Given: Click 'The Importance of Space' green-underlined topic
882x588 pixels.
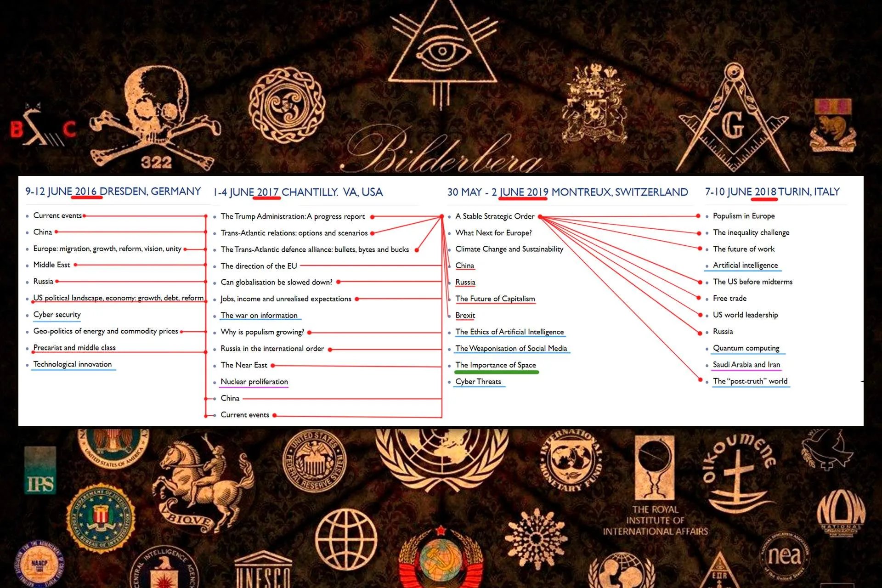Looking at the screenshot, I should tap(496, 365).
